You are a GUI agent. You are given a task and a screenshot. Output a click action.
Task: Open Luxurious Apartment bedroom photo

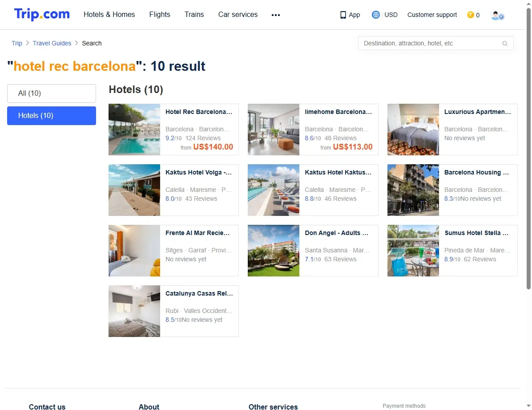click(413, 130)
